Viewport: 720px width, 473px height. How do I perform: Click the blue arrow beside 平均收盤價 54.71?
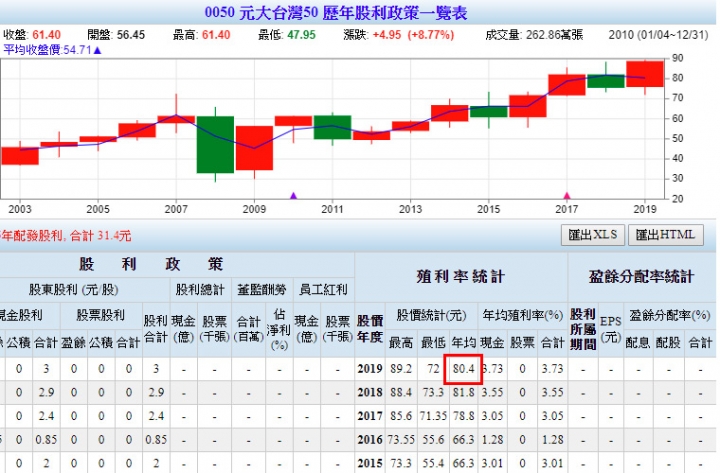pyautogui.click(x=97, y=50)
